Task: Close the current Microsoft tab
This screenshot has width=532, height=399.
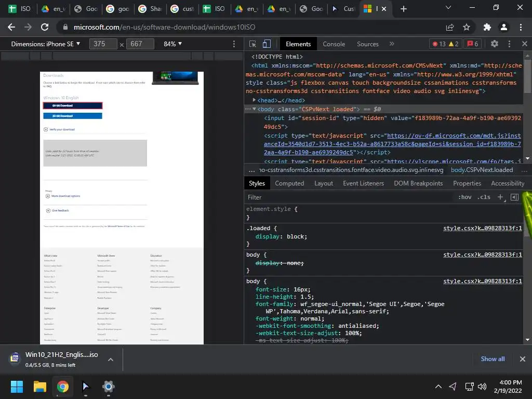Action: click(x=384, y=9)
